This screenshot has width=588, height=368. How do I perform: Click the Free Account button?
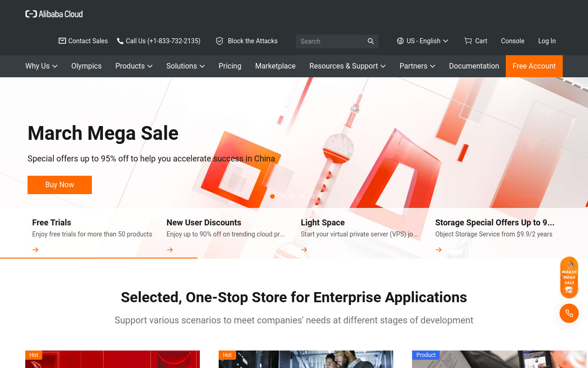(x=534, y=66)
